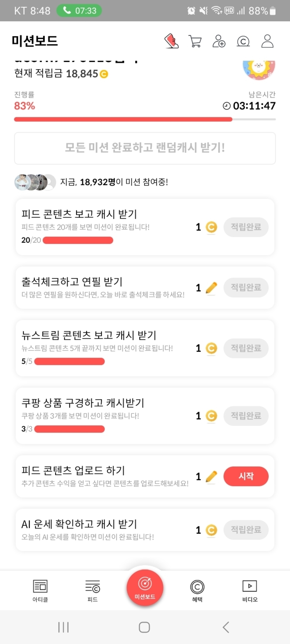The height and width of the screenshot is (644, 290).
Task: Switch to the 피드 tab
Action: 93,591
